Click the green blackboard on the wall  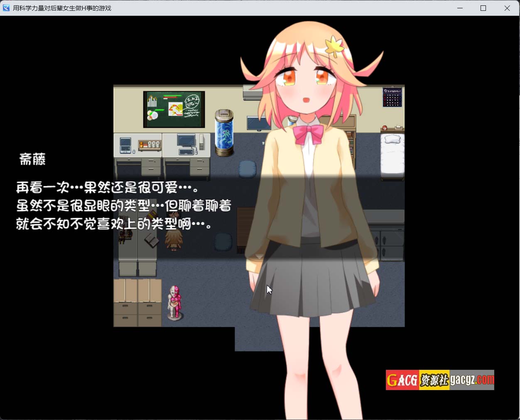click(x=174, y=110)
